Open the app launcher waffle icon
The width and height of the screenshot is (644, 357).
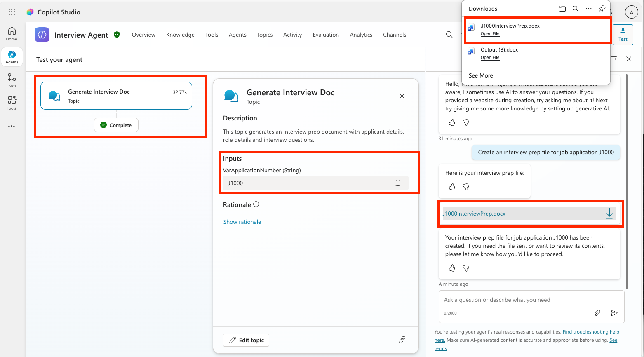pos(12,12)
